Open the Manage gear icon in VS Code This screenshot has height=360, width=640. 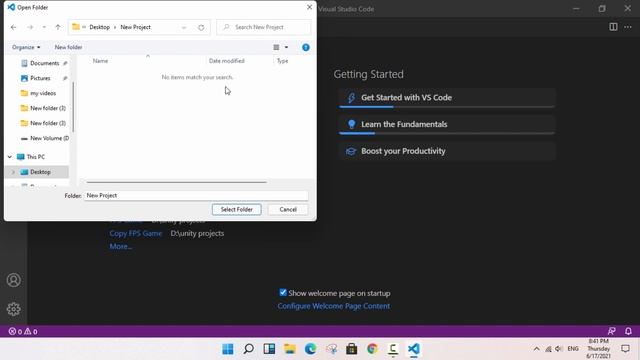coord(13,309)
